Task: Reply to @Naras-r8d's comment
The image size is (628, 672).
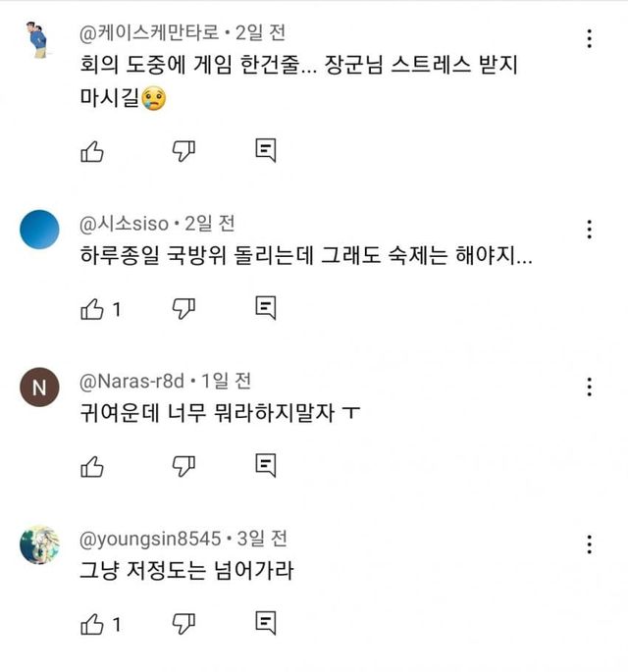Action: click(265, 465)
